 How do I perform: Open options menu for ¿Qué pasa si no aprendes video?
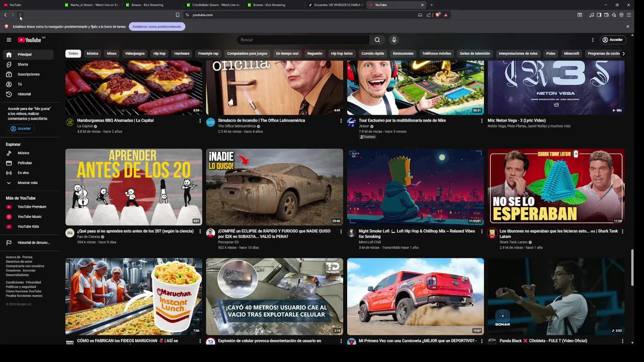point(200,231)
